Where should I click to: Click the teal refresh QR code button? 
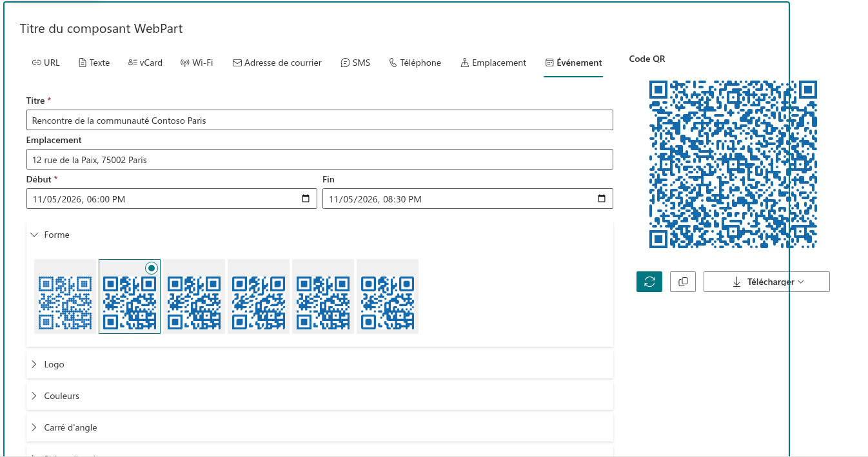pyautogui.click(x=649, y=282)
